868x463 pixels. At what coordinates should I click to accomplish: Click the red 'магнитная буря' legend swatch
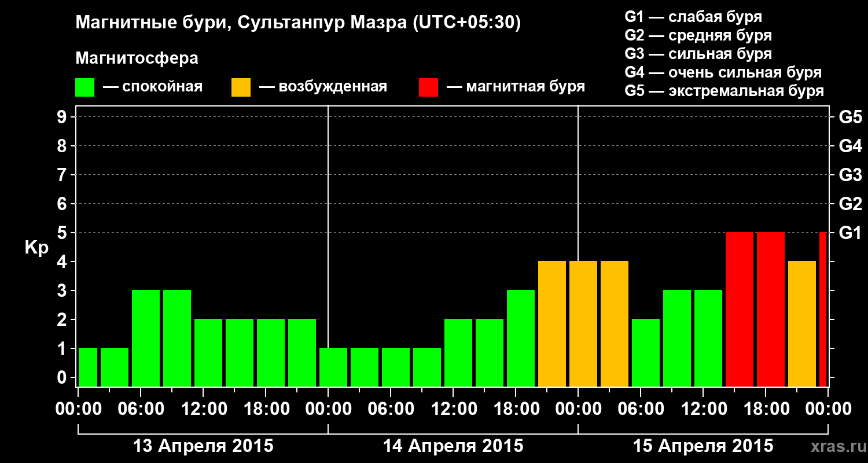429,87
